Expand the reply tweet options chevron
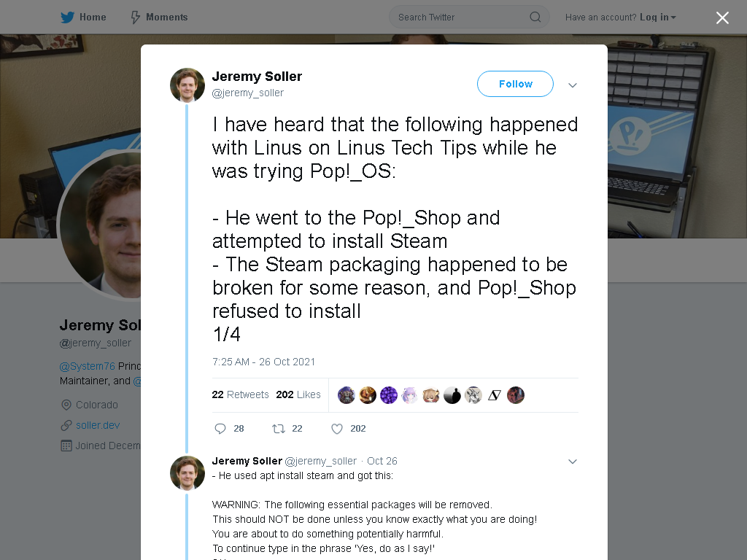Viewport: 747px width, 560px height. pos(573,462)
